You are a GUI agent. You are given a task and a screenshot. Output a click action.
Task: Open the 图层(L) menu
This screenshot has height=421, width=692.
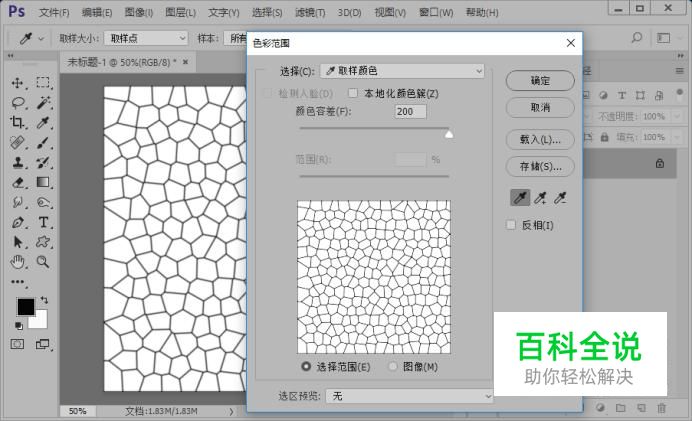pos(180,13)
